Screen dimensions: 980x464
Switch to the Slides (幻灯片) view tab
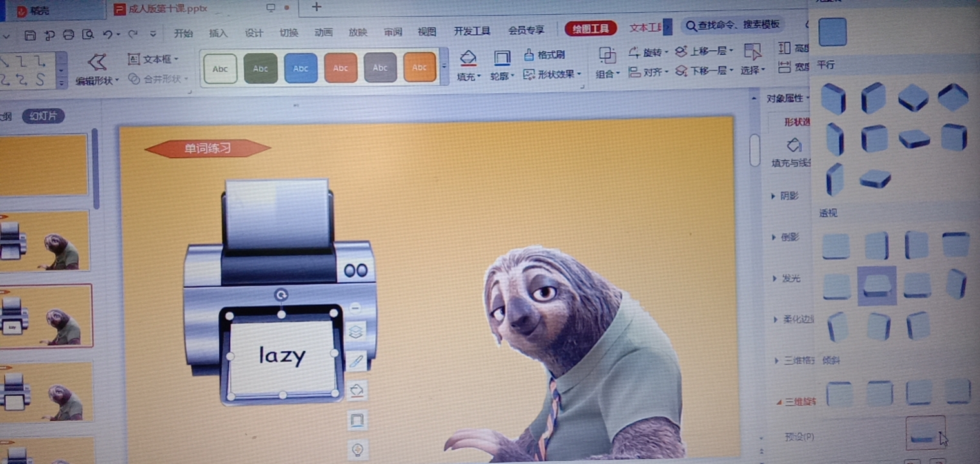[43, 116]
